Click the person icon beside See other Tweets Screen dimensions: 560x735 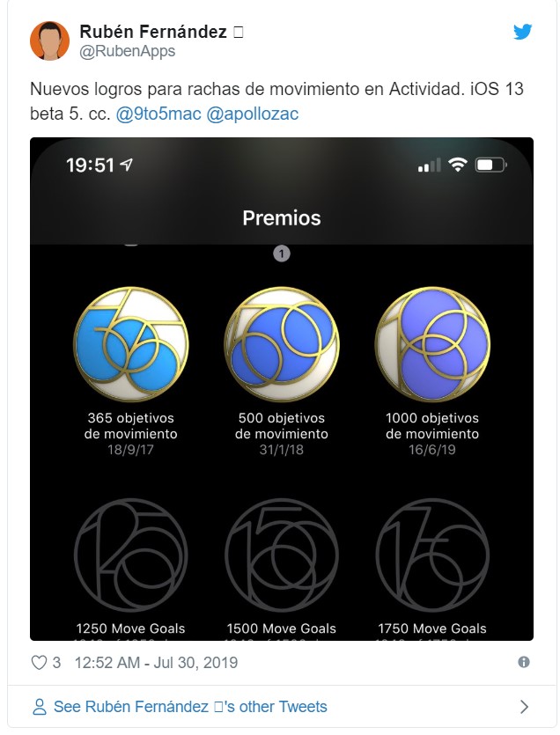(x=40, y=707)
